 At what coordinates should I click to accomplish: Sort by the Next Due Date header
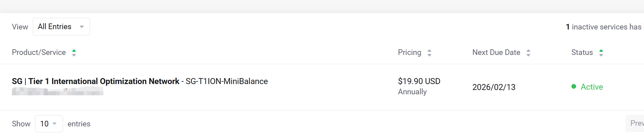coord(496,53)
